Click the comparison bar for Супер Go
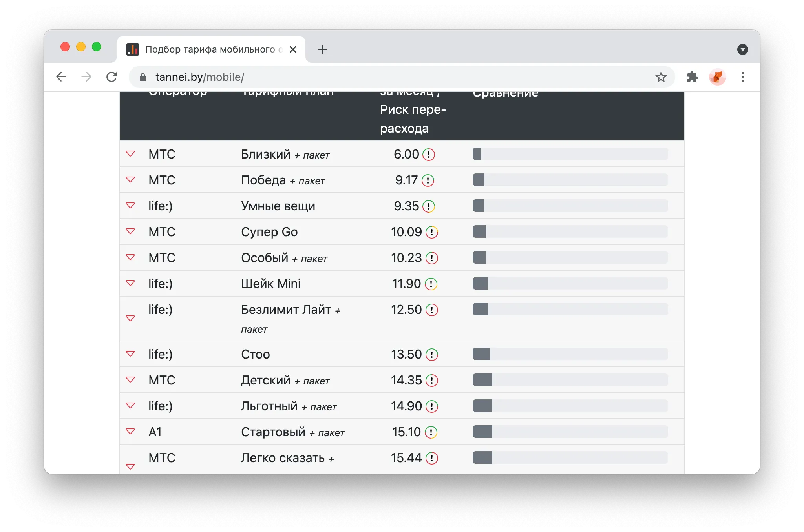Image resolution: width=804 pixels, height=532 pixels. pyautogui.click(x=570, y=231)
